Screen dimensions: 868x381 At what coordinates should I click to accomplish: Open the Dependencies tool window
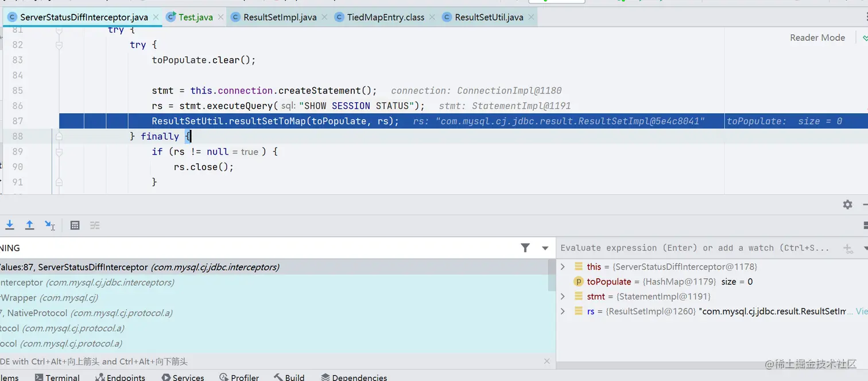(354, 377)
